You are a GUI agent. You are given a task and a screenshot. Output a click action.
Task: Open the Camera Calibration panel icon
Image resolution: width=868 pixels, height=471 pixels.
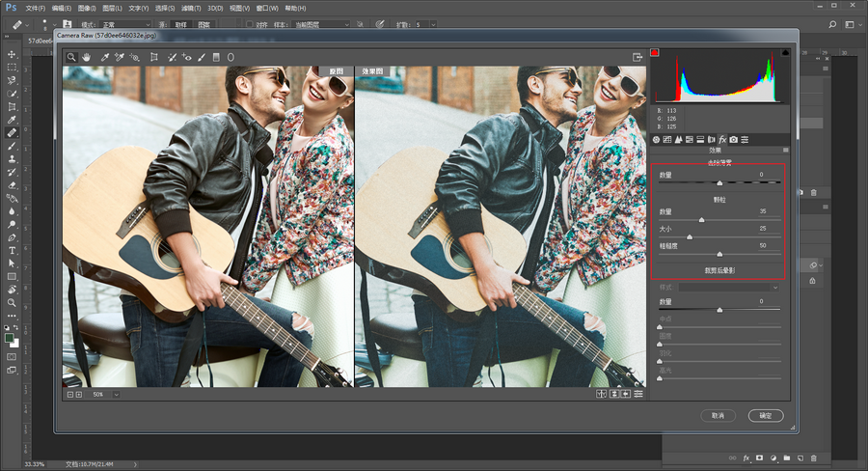[x=733, y=140]
